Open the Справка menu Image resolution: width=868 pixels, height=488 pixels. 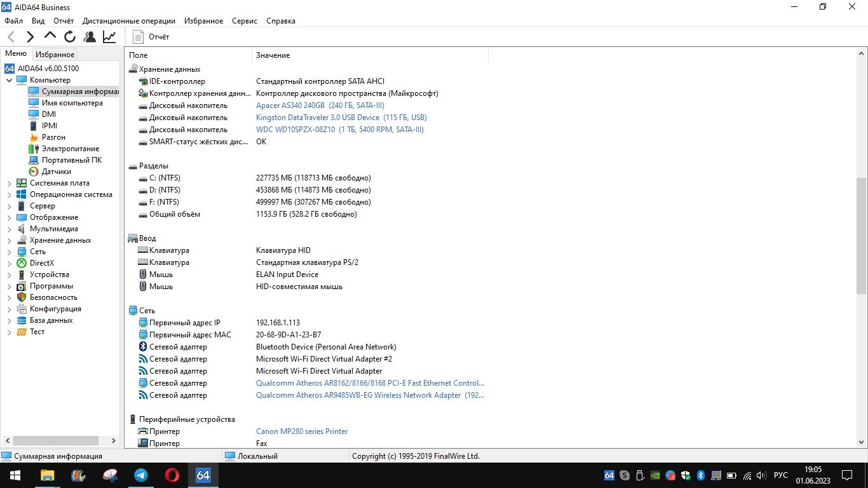(x=281, y=21)
